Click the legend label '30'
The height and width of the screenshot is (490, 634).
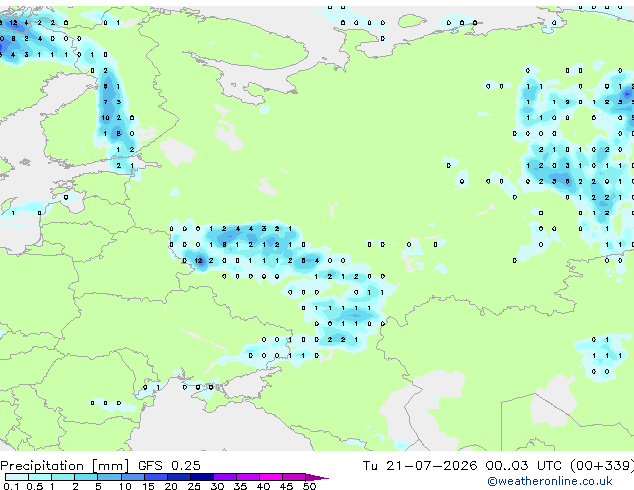217,486
